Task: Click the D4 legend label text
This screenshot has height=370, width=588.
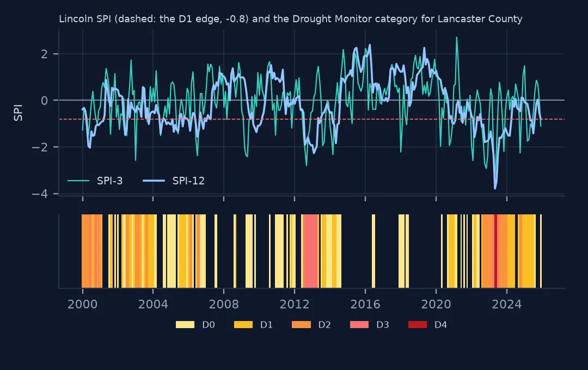Action: (x=440, y=325)
